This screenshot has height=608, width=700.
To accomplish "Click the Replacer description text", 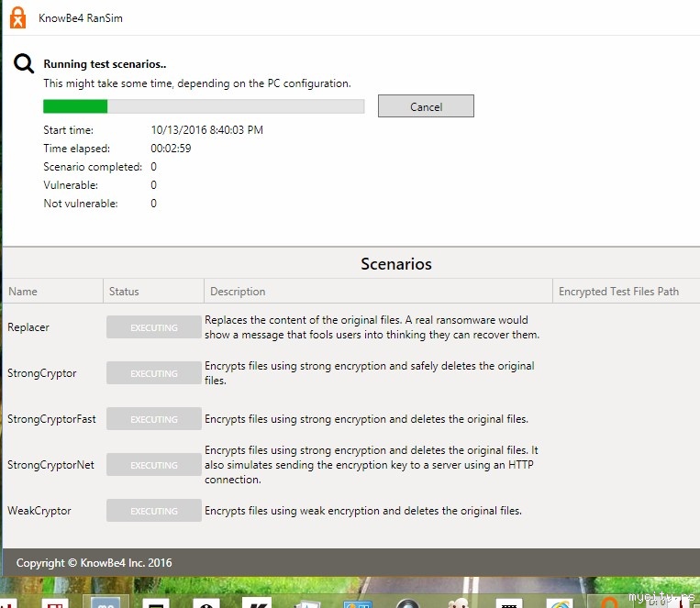I will [372, 327].
